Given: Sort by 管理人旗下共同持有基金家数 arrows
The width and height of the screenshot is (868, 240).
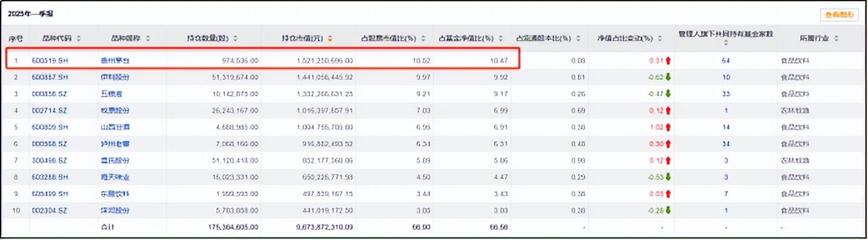Looking at the screenshot, I should (725, 44).
